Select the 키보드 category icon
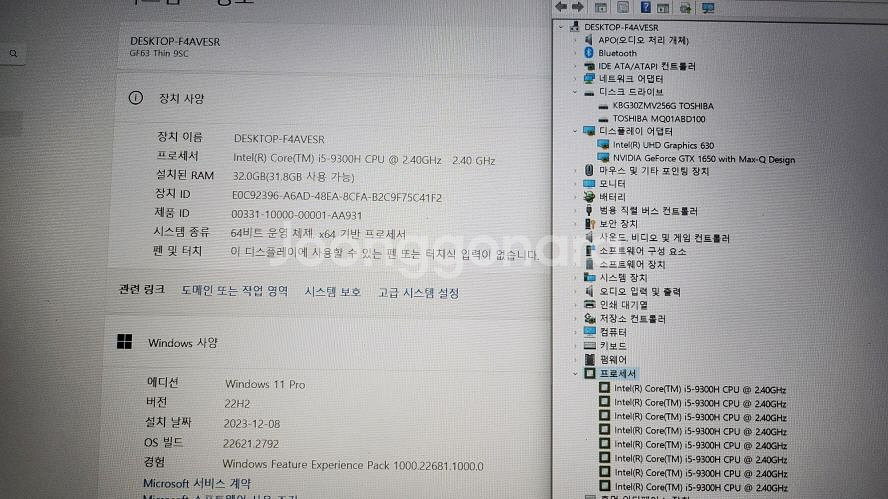The height and width of the screenshot is (499, 888). coord(590,345)
